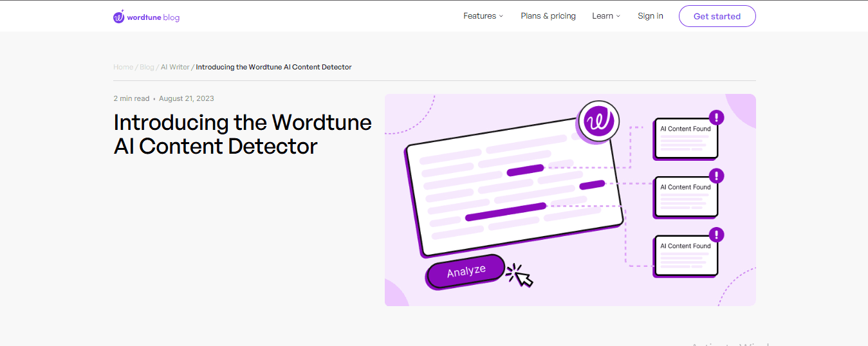Viewport: 868px width, 346px height.
Task: Click the Get started button
Action: tap(717, 16)
